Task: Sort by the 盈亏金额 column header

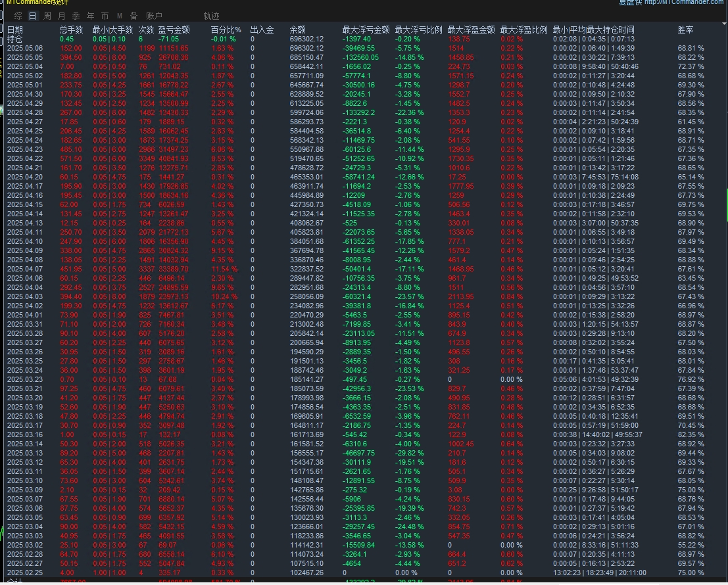Action: point(174,30)
